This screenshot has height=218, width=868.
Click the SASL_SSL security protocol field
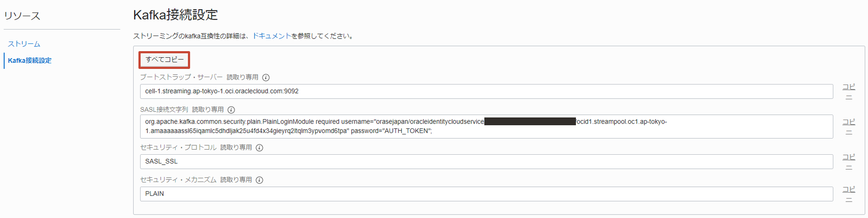point(486,162)
